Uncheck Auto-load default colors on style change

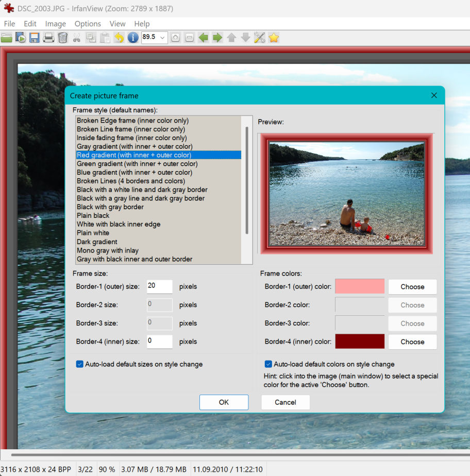268,364
